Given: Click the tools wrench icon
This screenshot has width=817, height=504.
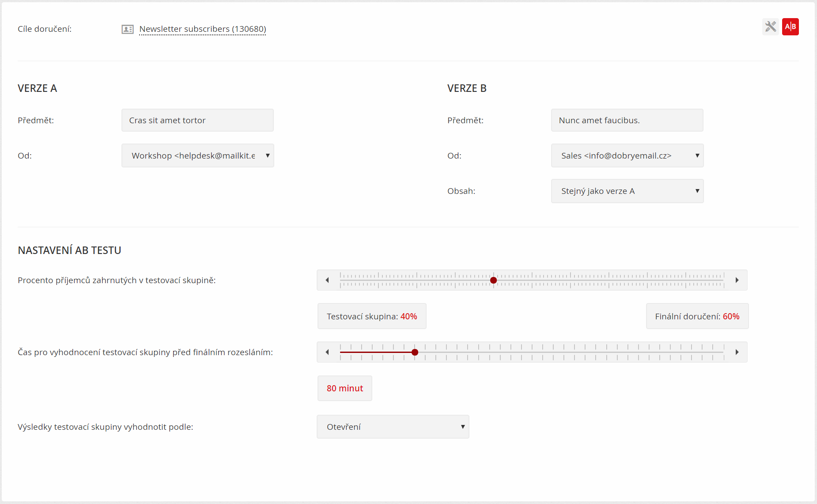Looking at the screenshot, I should click(x=771, y=27).
